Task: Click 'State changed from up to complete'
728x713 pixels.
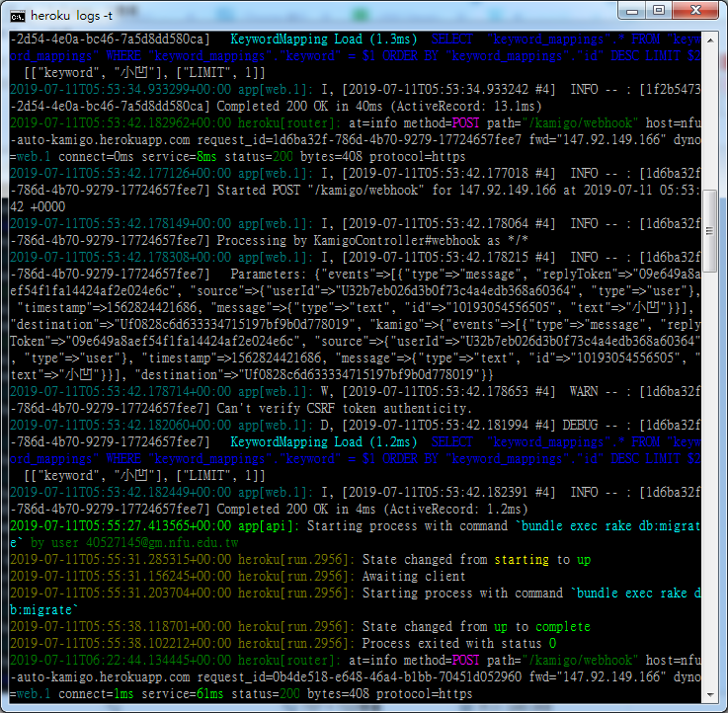Action: 476,627
